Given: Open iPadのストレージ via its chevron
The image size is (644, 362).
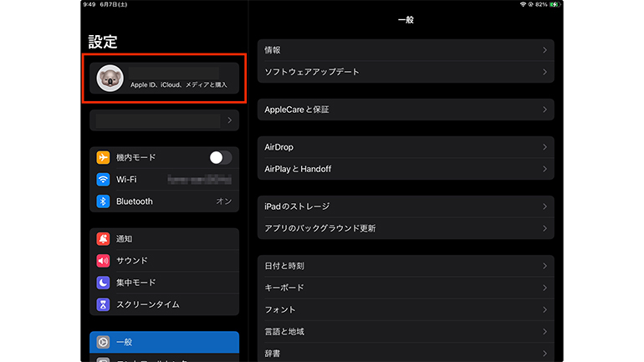Looking at the screenshot, I should 544,206.
